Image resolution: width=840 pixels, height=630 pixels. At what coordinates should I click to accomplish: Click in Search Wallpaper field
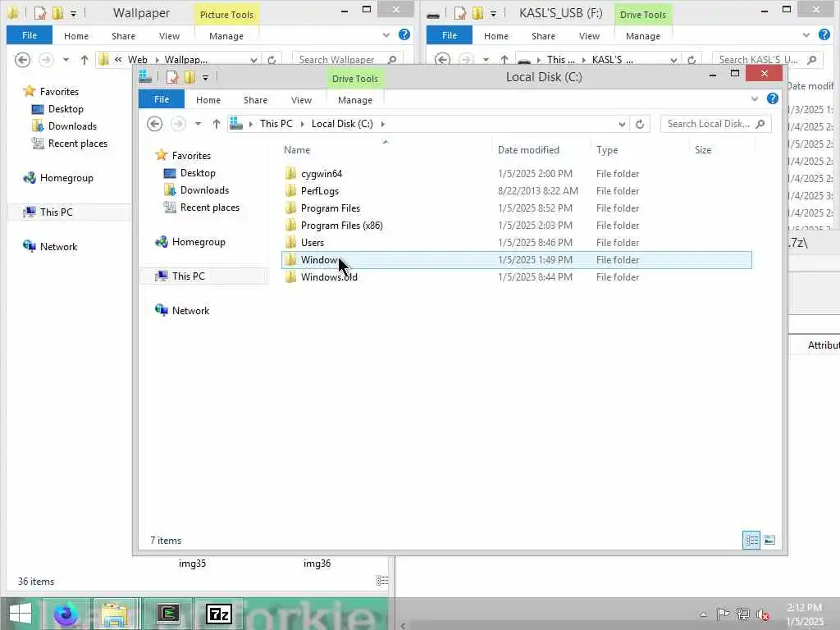(x=347, y=59)
